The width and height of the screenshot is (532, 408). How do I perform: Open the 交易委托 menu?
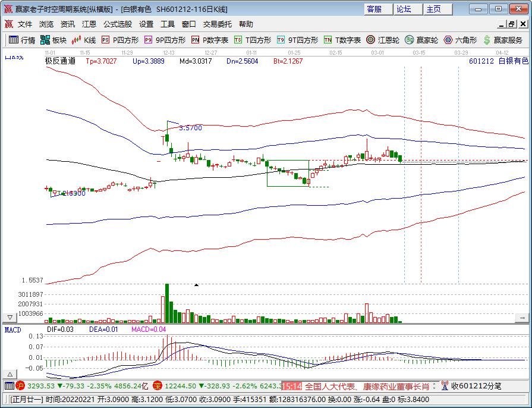click(x=218, y=24)
